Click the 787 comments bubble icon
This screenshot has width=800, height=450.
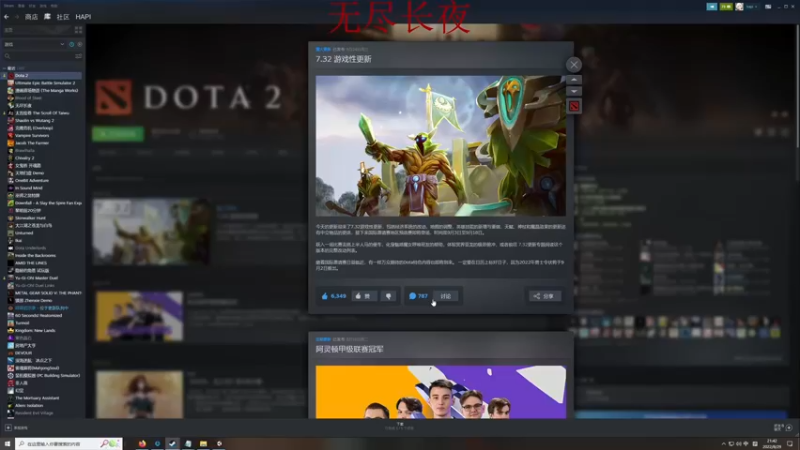point(412,296)
